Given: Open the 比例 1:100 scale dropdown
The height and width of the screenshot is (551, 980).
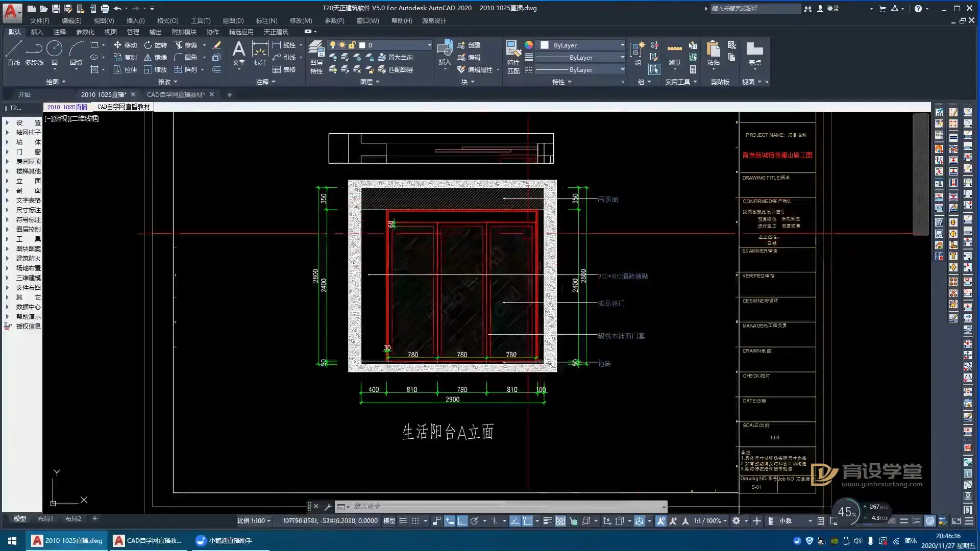Looking at the screenshot, I should [x=254, y=521].
